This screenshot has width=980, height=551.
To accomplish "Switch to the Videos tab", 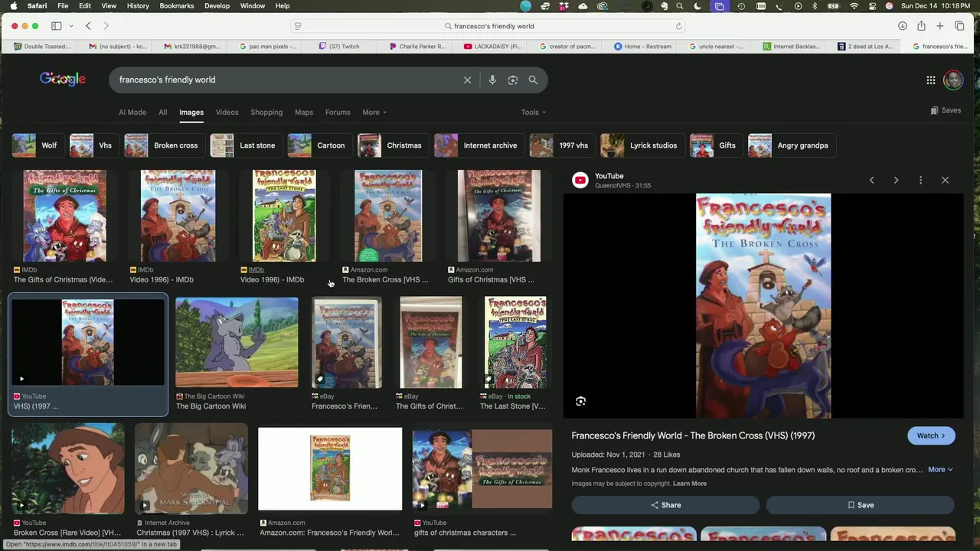I will pos(227,112).
